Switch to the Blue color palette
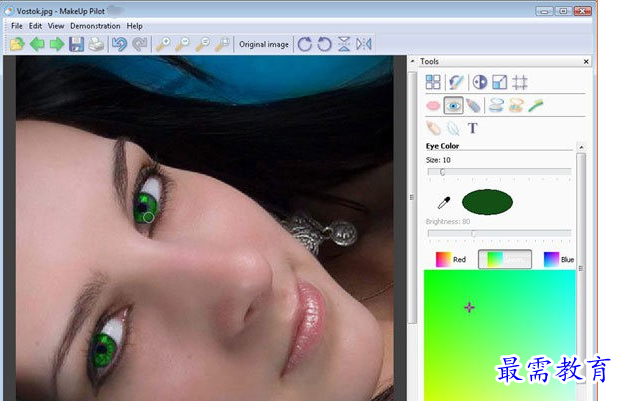The height and width of the screenshot is (401, 619). click(x=559, y=259)
